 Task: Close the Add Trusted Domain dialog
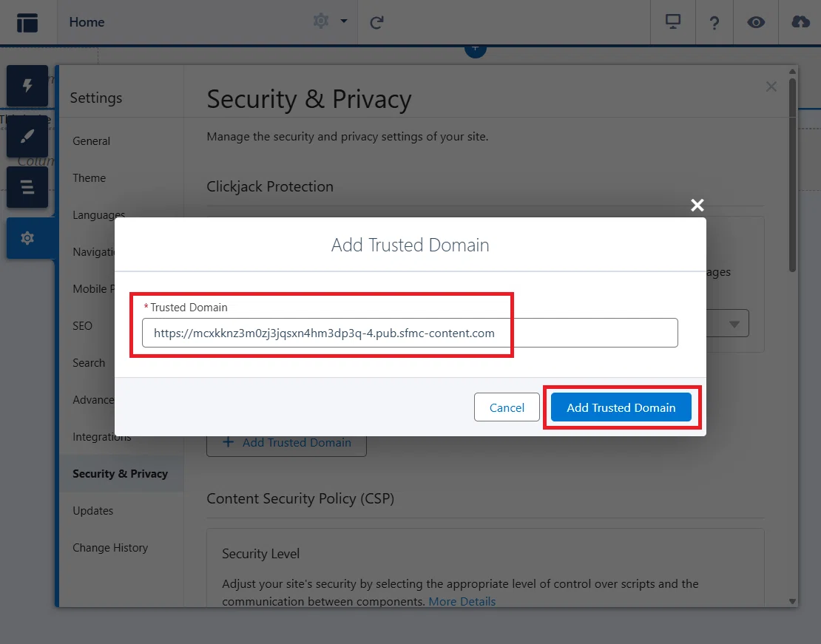point(697,206)
